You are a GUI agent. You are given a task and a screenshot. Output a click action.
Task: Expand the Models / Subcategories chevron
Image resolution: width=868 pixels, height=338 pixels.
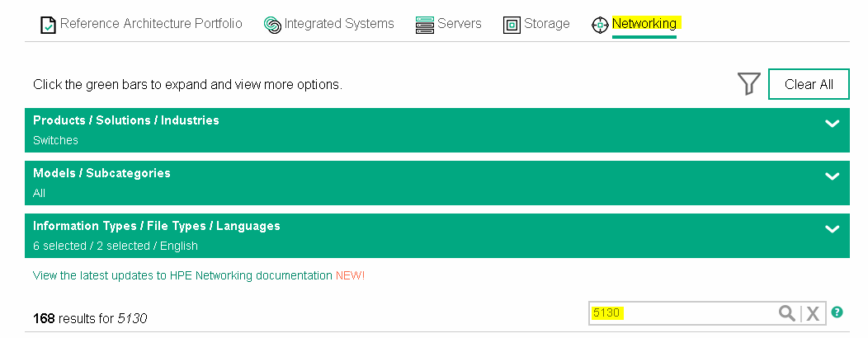(832, 176)
